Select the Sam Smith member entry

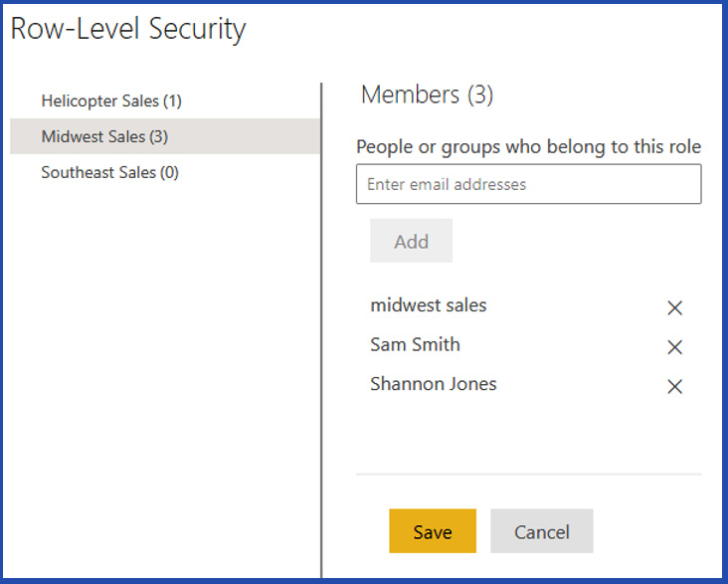[415, 345]
